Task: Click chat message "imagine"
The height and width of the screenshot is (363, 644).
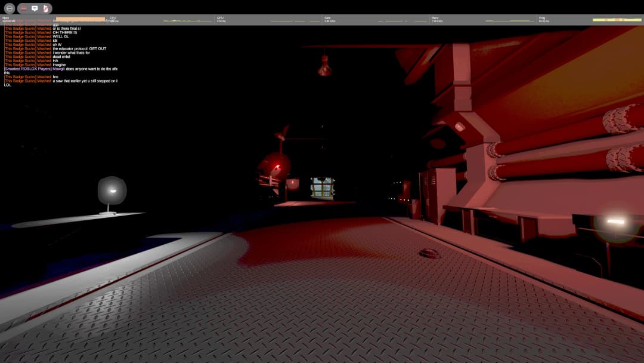Action: 59,65
